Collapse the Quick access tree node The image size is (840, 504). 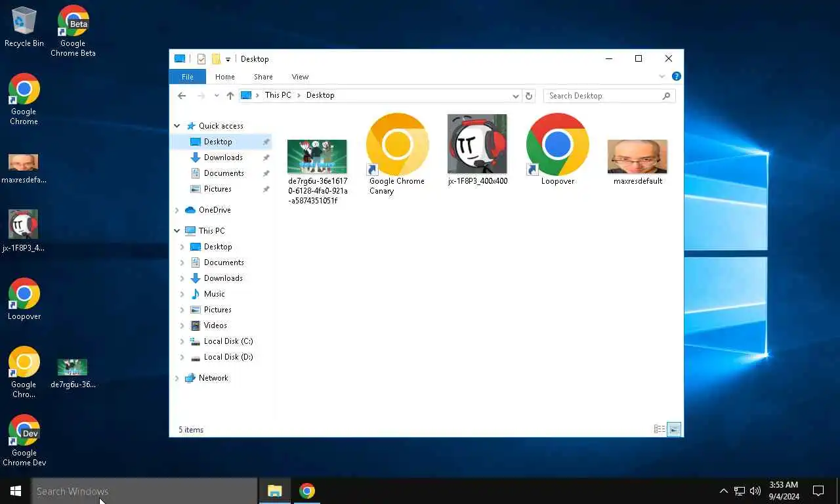coord(177,126)
